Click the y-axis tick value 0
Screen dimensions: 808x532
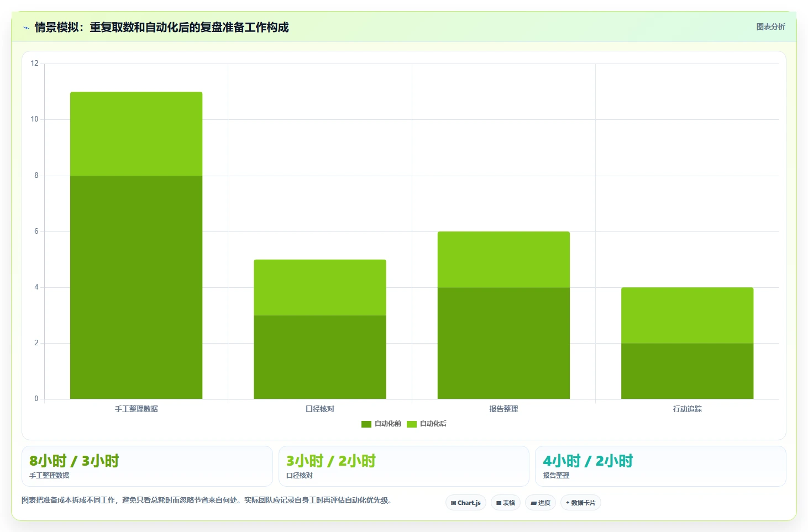pyautogui.click(x=36, y=399)
